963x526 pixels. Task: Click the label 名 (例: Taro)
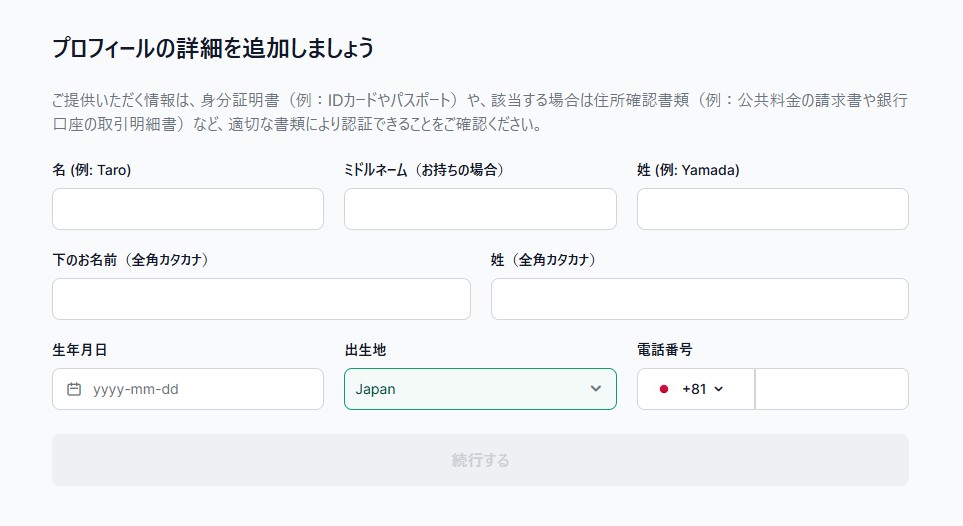pos(92,170)
